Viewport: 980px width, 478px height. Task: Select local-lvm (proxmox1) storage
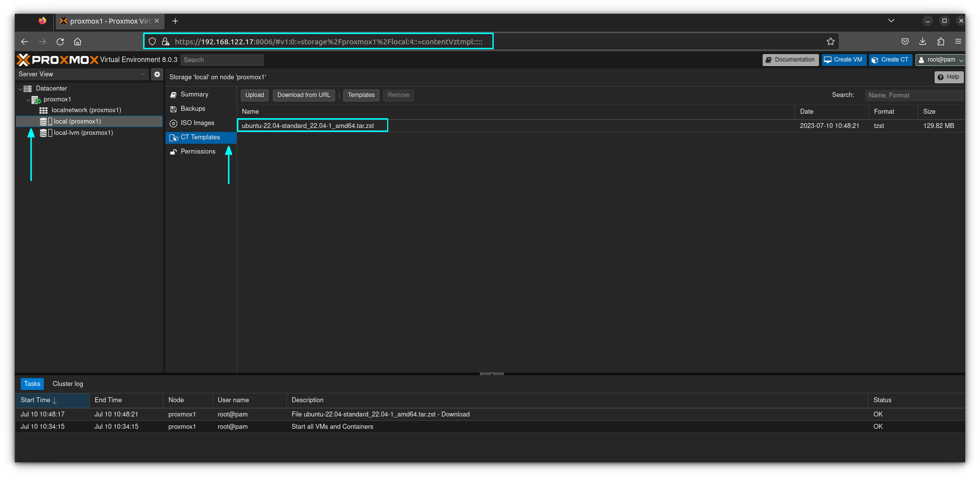(x=83, y=133)
